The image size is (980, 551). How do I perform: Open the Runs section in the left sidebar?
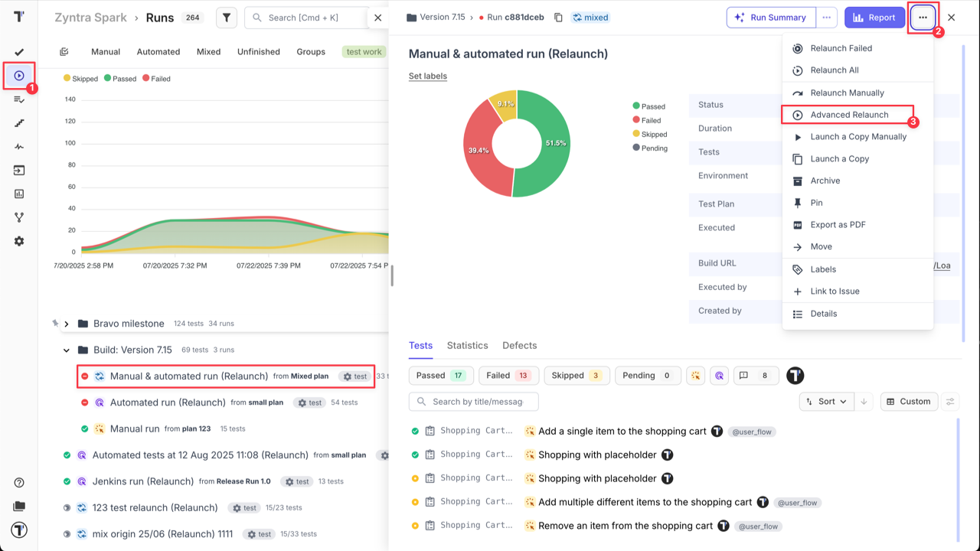20,75
